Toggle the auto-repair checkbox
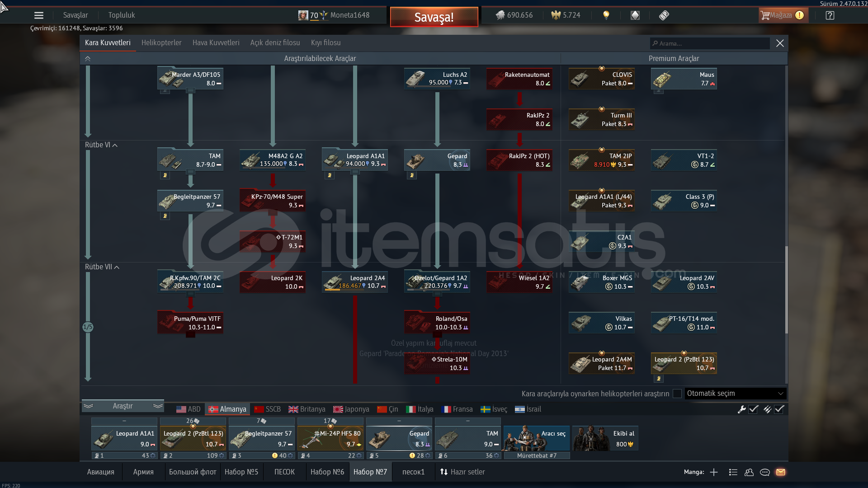Image resolution: width=868 pixels, height=488 pixels. [753, 409]
